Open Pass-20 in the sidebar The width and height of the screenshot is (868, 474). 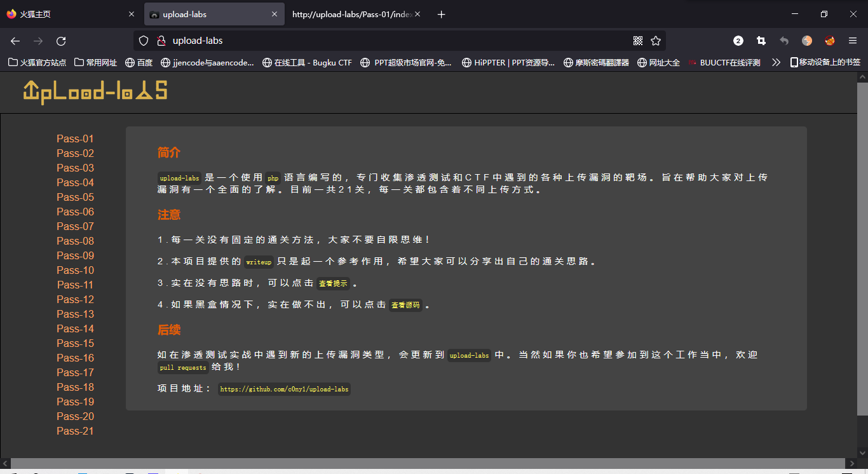[x=75, y=416]
